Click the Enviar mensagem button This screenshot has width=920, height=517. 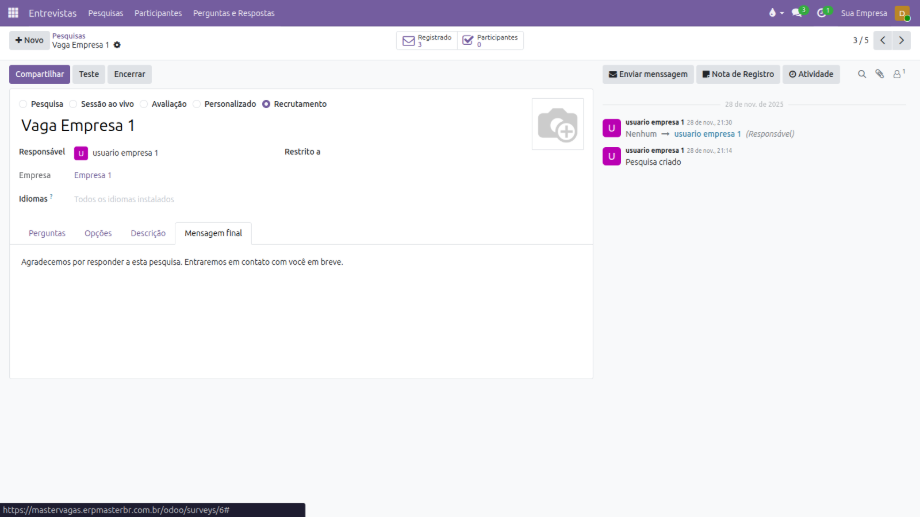pos(648,74)
